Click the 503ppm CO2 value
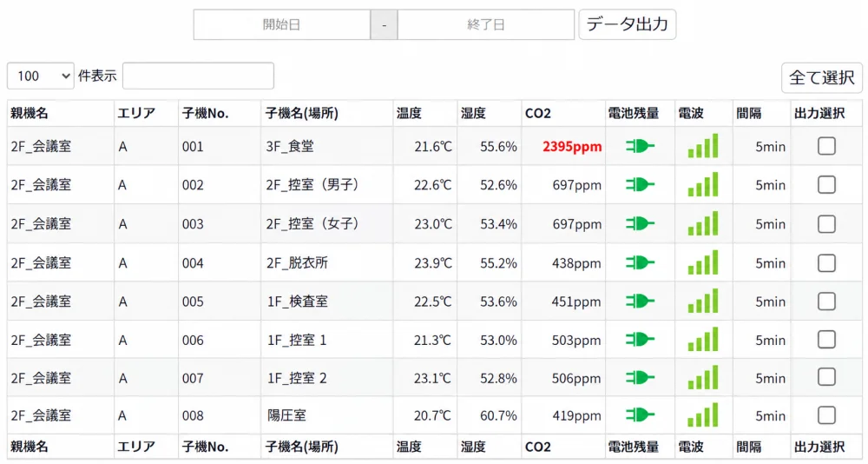 pyautogui.click(x=576, y=340)
